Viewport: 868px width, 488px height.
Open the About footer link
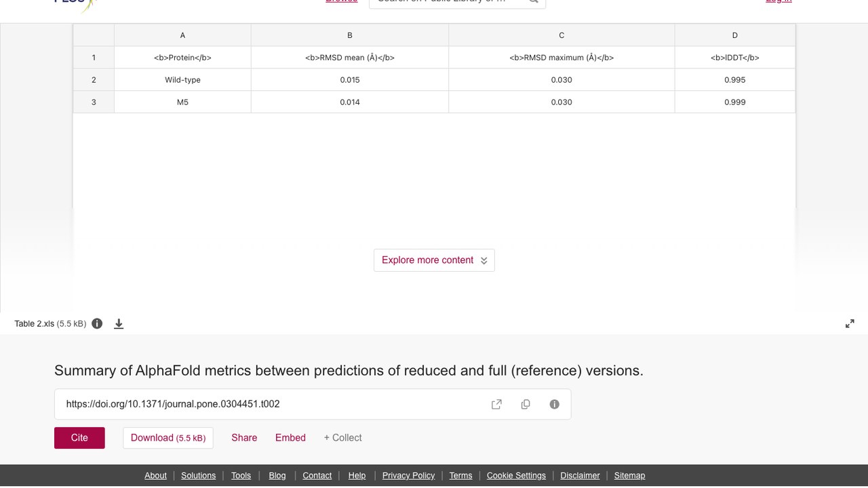coord(155,476)
